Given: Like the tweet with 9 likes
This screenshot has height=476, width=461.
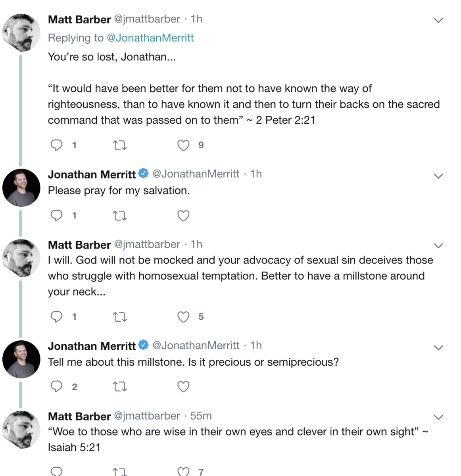Looking at the screenshot, I should pyautogui.click(x=183, y=146).
